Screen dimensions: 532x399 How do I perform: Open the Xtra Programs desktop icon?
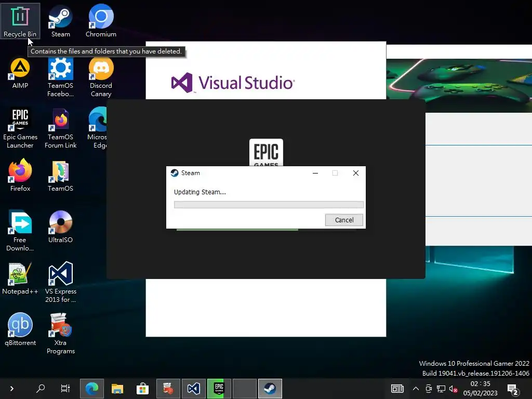click(60, 334)
